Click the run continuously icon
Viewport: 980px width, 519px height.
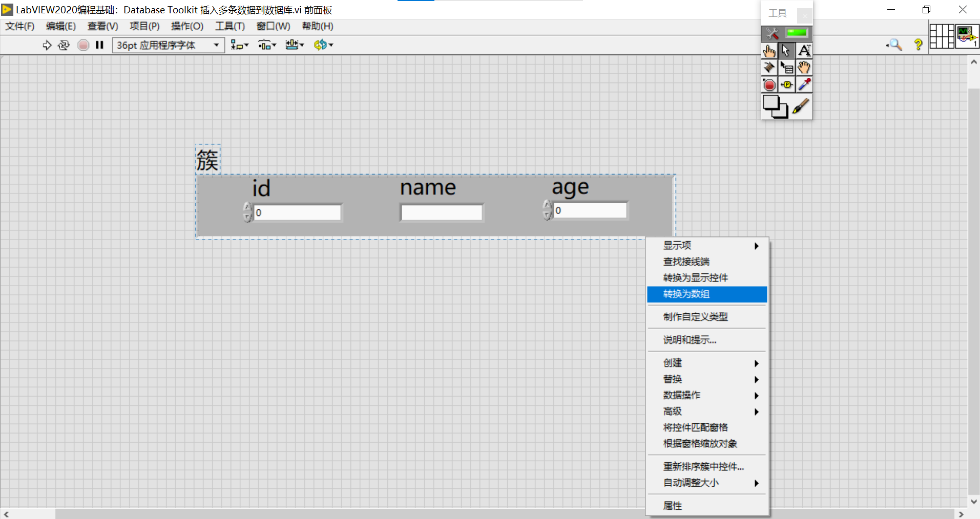click(64, 45)
